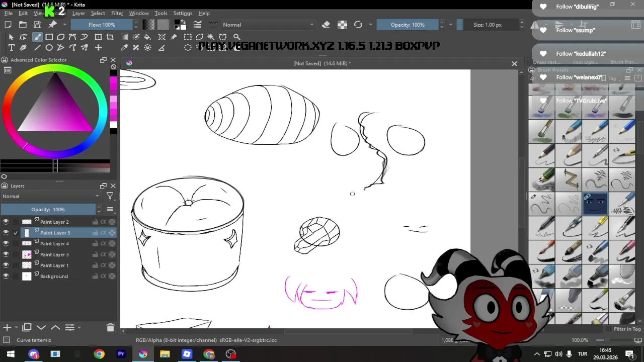Choose the Text tool
This screenshot has width=644, height=362.
pos(11,48)
